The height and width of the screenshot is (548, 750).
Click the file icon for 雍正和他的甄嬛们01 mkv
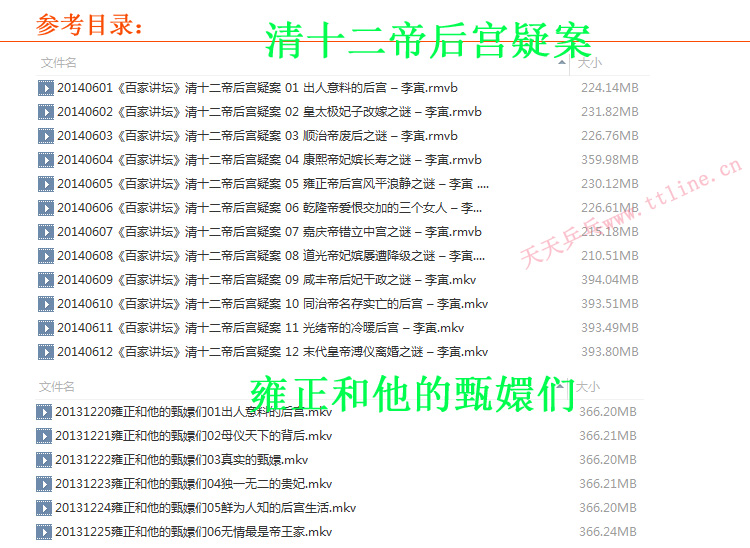coord(43,412)
